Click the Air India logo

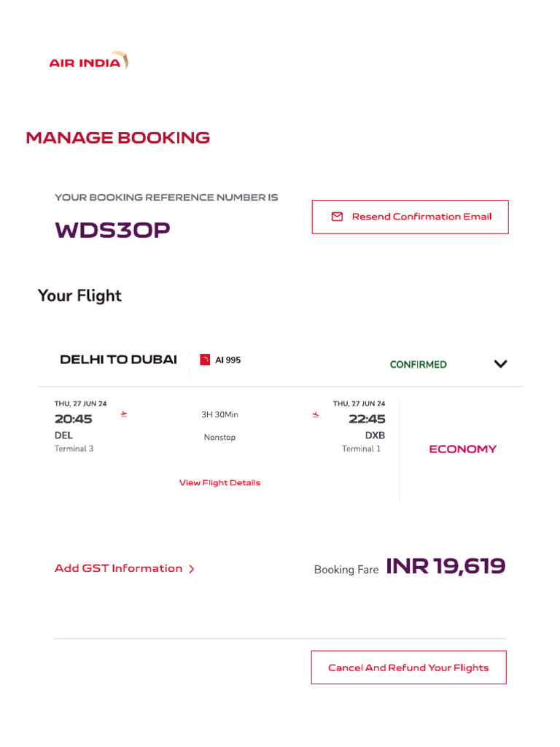pyautogui.click(x=88, y=62)
